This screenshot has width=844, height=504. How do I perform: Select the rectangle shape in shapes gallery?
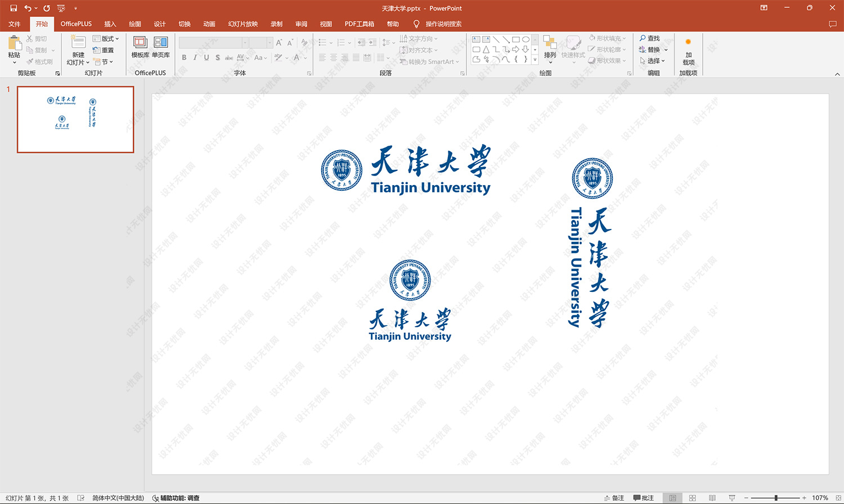(515, 39)
